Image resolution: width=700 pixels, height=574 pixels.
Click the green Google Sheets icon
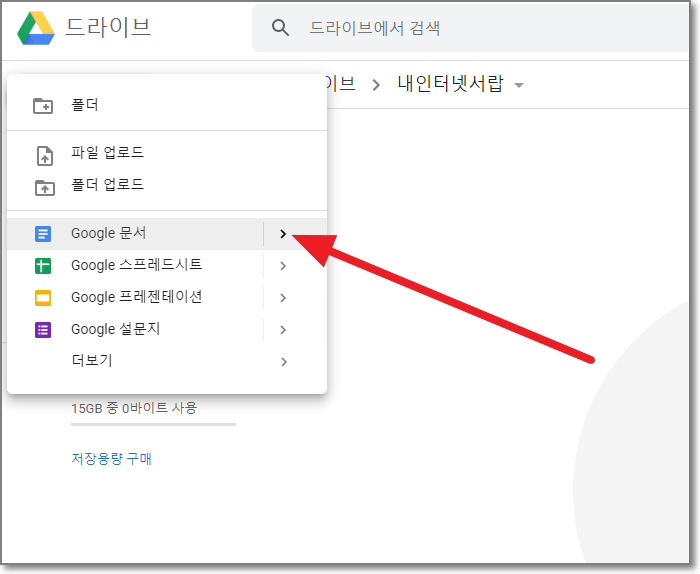pyautogui.click(x=43, y=266)
